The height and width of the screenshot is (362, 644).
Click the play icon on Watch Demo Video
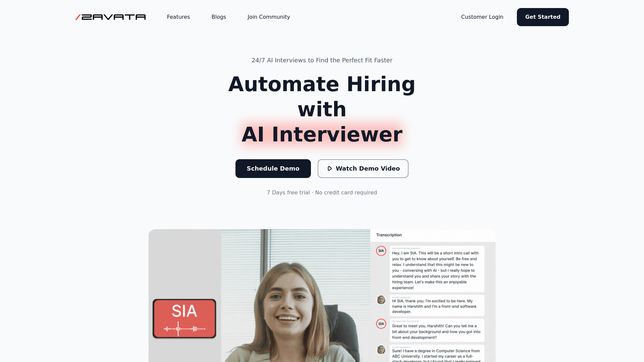tap(329, 168)
